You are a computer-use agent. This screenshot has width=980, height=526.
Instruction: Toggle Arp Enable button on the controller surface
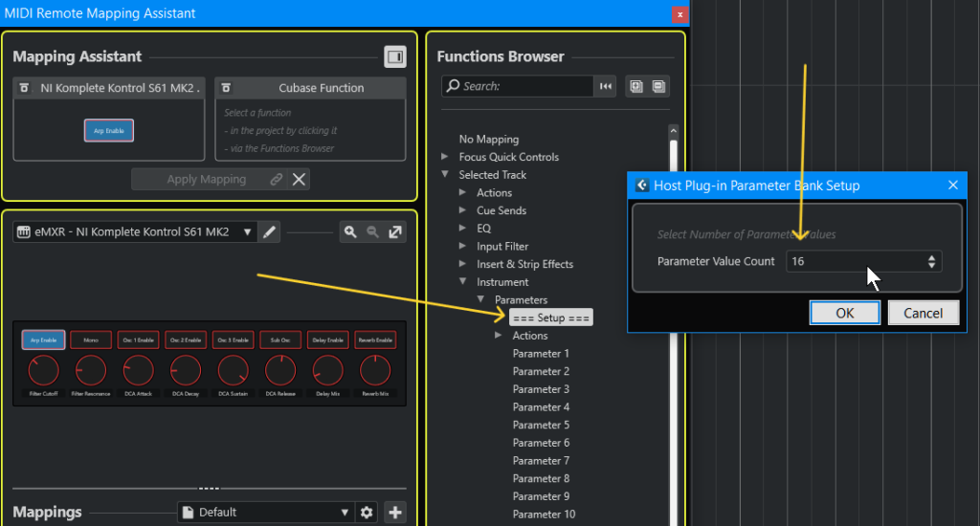pos(43,340)
